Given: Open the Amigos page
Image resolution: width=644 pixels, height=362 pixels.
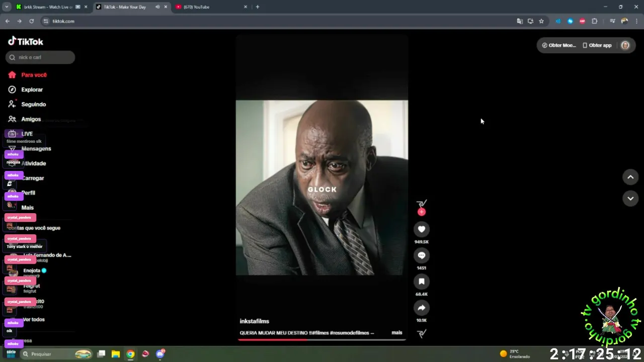Looking at the screenshot, I should [x=25, y=119].
